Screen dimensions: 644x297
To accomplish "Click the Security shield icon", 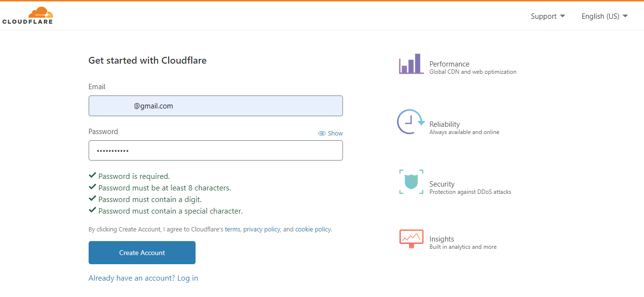I will coord(411,182).
